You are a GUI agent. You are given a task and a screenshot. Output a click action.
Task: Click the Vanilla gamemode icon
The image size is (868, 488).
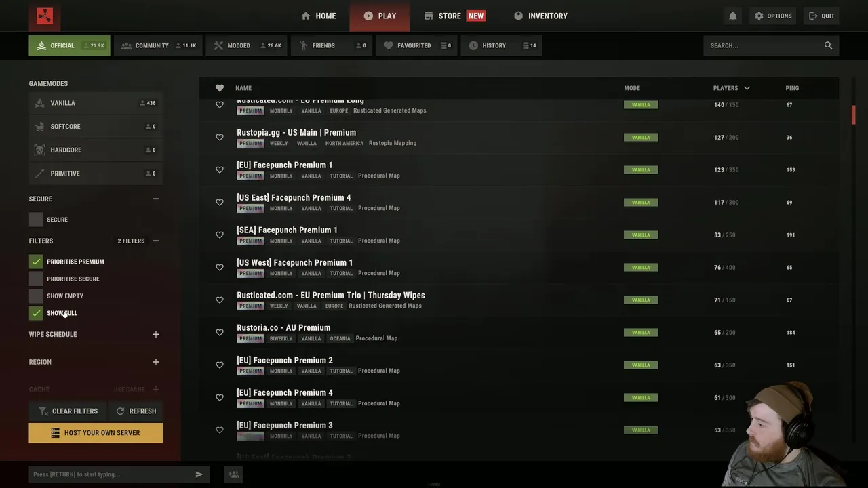tap(39, 103)
